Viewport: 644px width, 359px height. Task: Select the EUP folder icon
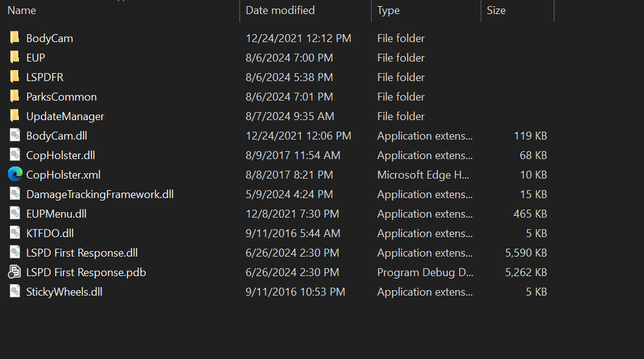(x=15, y=58)
